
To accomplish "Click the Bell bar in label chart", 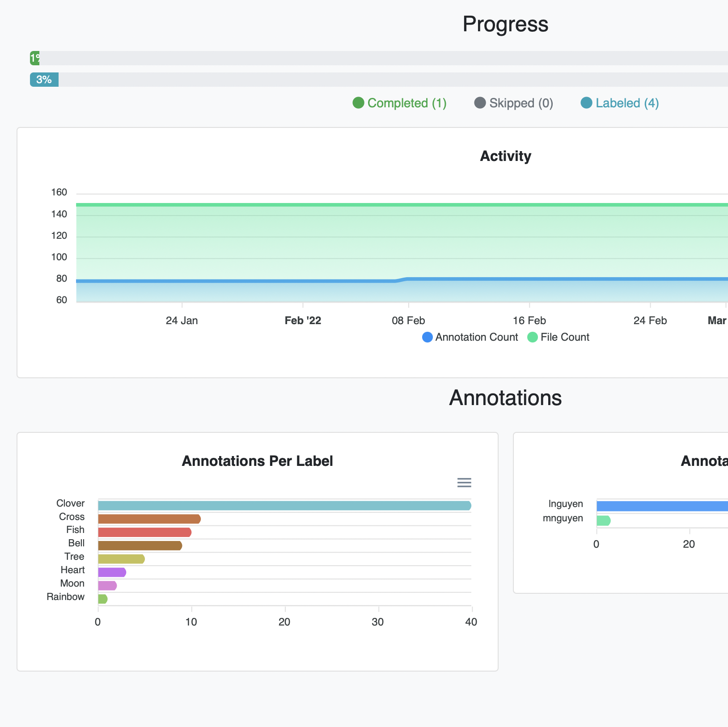I will [x=140, y=545].
